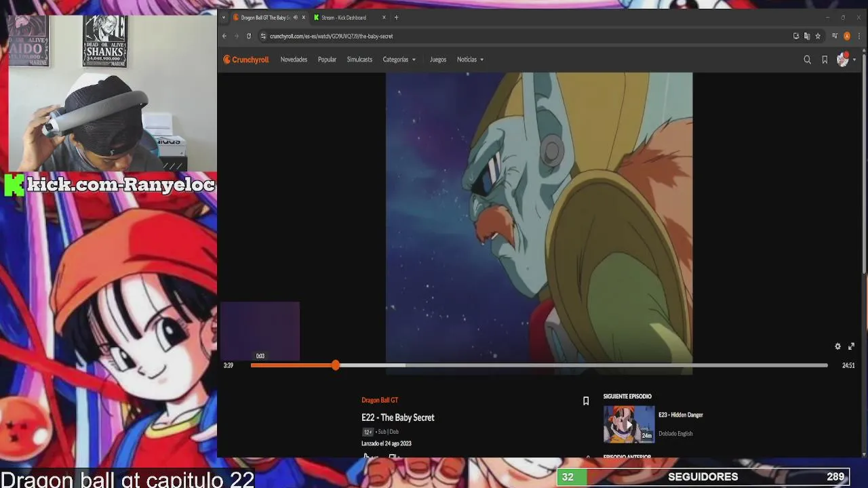
Task: Click the 3:39 elapsed time label
Action: click(229, 365)
